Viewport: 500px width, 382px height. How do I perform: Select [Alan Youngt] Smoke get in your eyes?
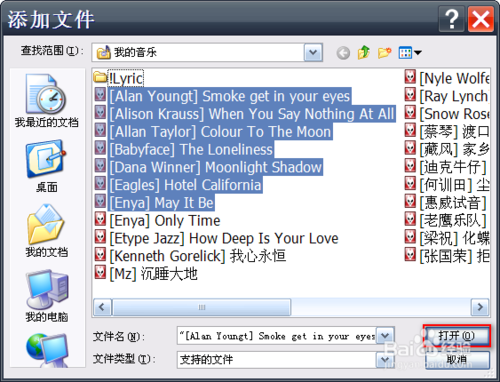(230, 96)
